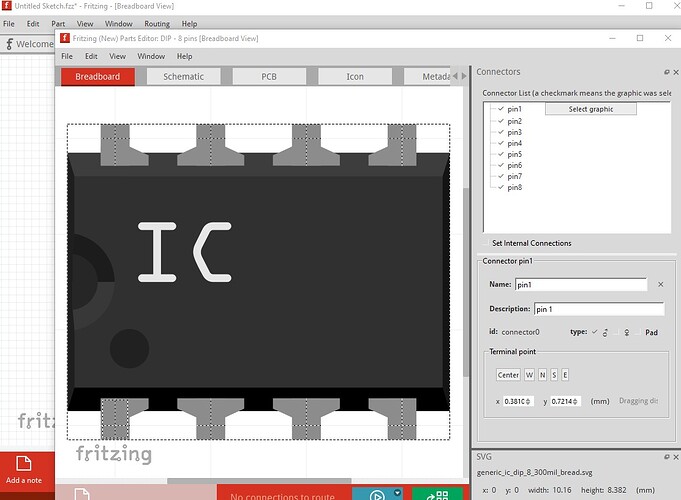
Task: Click Add a note in main window
Action: point(24,470)
